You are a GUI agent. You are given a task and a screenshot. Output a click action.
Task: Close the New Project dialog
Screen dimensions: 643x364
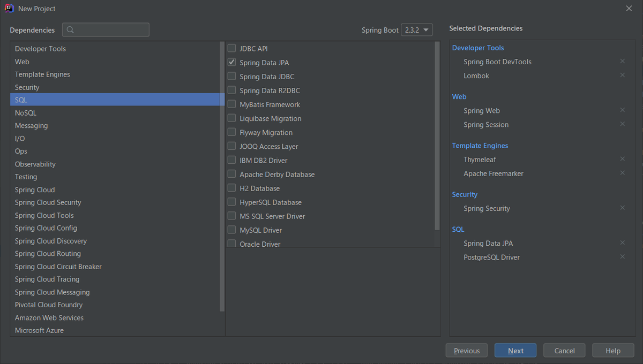[629, 8]
